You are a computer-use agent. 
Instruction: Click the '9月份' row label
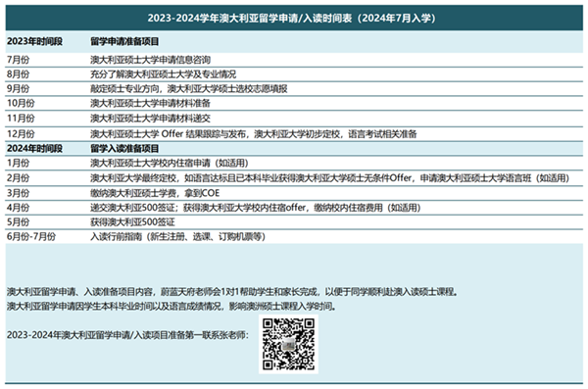pos(18,88)
